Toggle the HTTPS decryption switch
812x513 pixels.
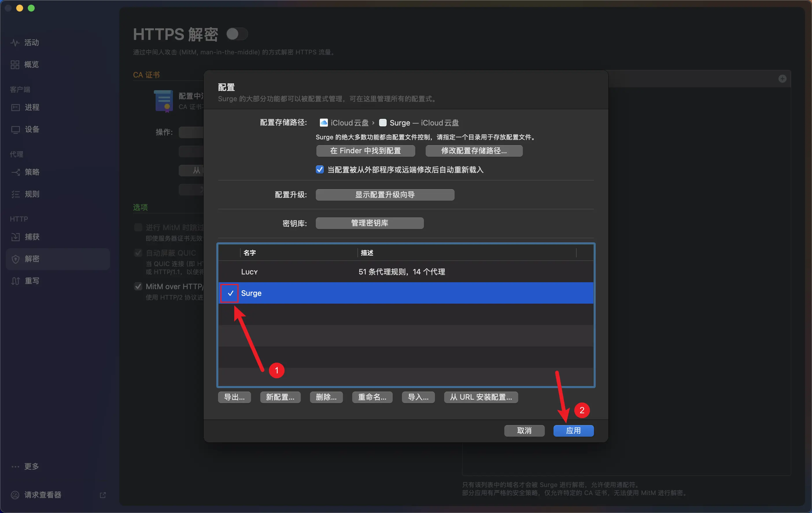[x=237, y=34]
